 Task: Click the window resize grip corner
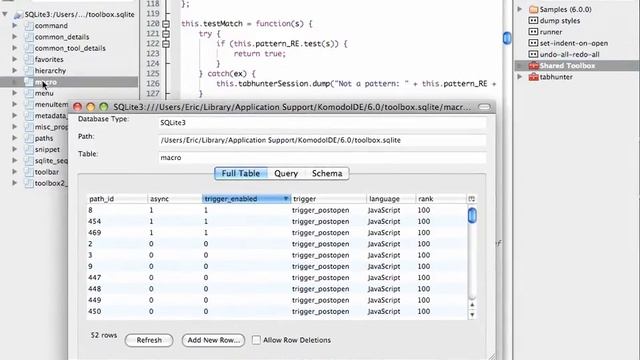tap(492, 356)
